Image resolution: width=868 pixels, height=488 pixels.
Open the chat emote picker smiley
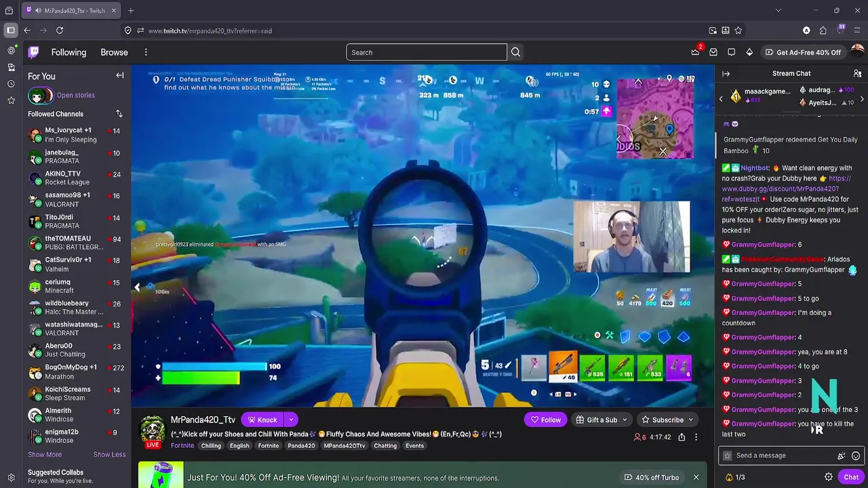pyautogui.click(x=856, y=455)
